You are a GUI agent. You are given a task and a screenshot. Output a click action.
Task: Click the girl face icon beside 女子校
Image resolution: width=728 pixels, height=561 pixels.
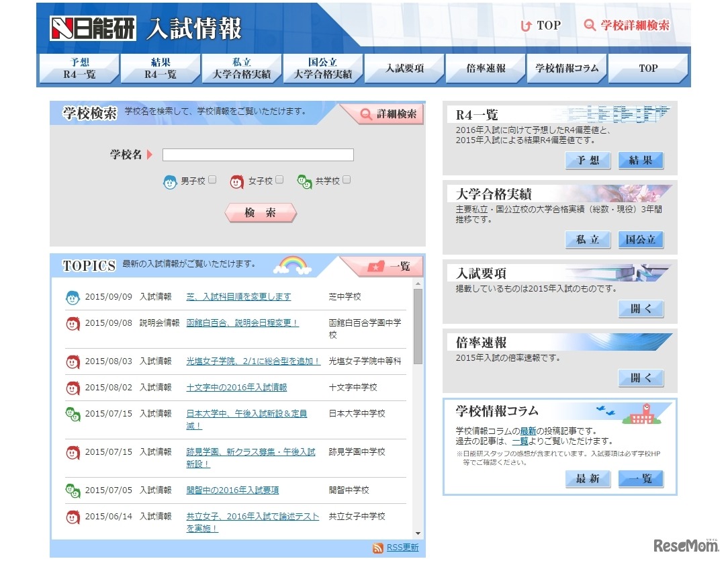236,181
